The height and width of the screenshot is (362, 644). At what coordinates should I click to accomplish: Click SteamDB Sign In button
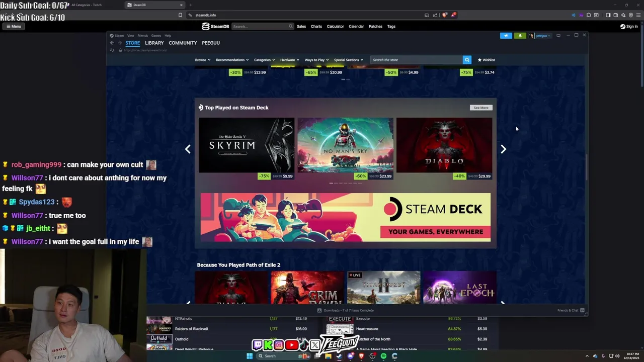click(629, 26)
